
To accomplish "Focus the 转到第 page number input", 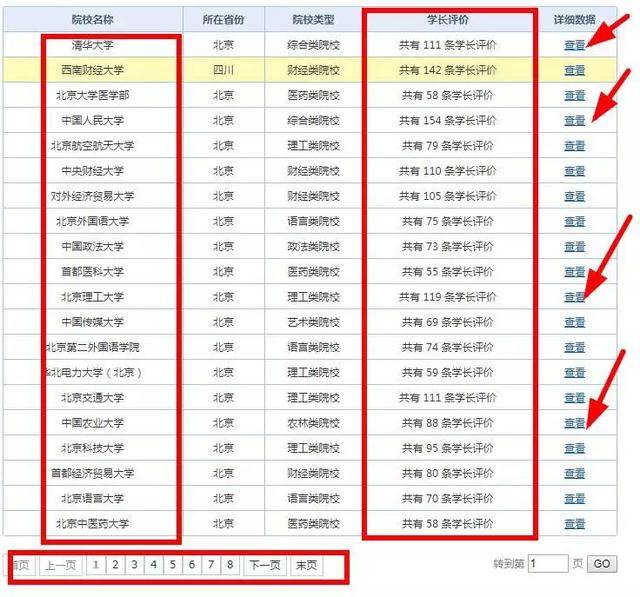I will pyautogui.click(x=548, y=564).
